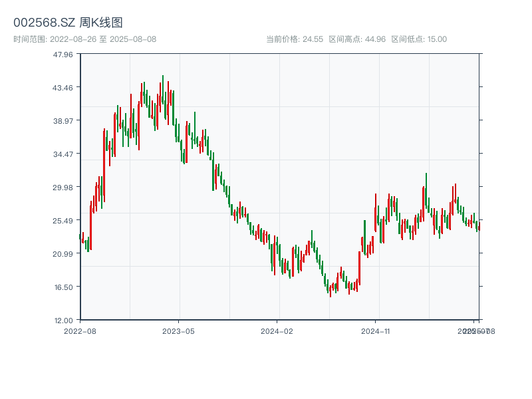
Task: Click the highest green candlestick near 44.96
Action: pos(163,90)
